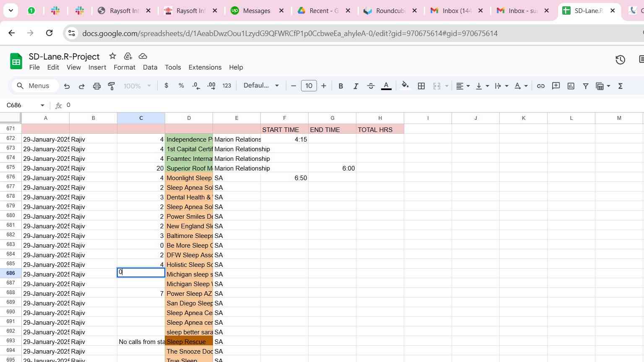This screenshot has width=644, height=362.
Task: Click the Undo icon in toolbar
Action: pyautogui.click(x=67, y=86)
